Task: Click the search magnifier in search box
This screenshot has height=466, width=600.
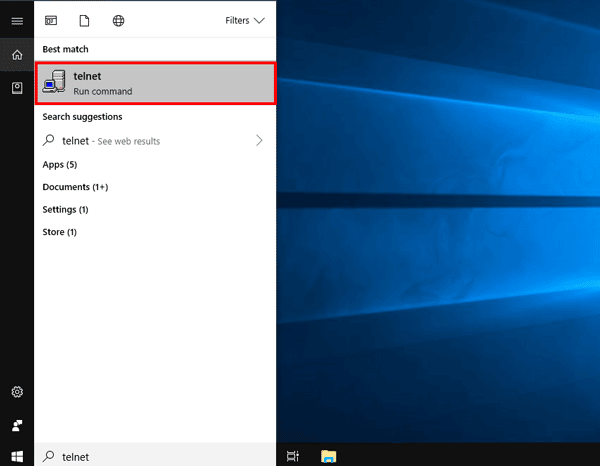Action: [x=49, y=456]
